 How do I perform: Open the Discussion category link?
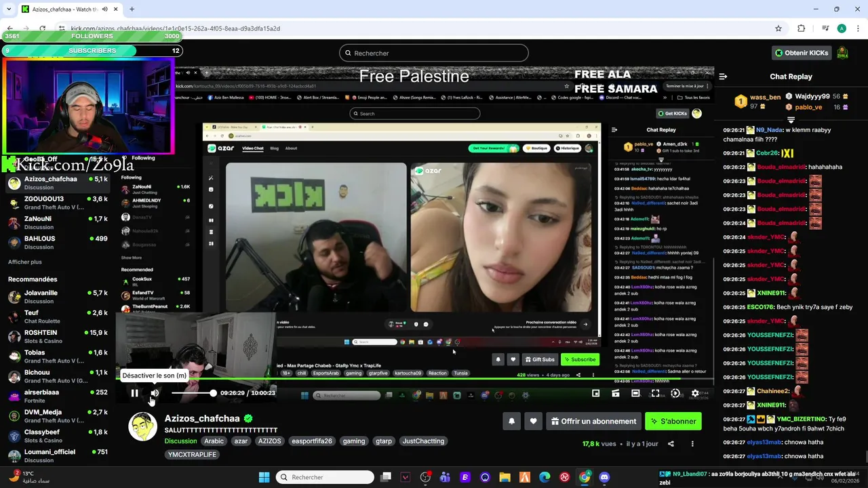(x=180, y=441)
